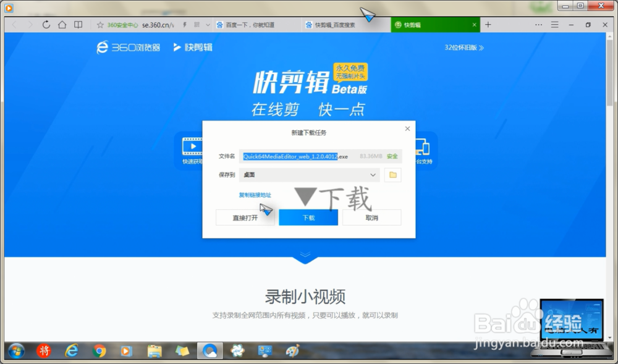618x364 pixels.
Task: Click the 录制小视频 heading text
Action: (x=305, y=297)
